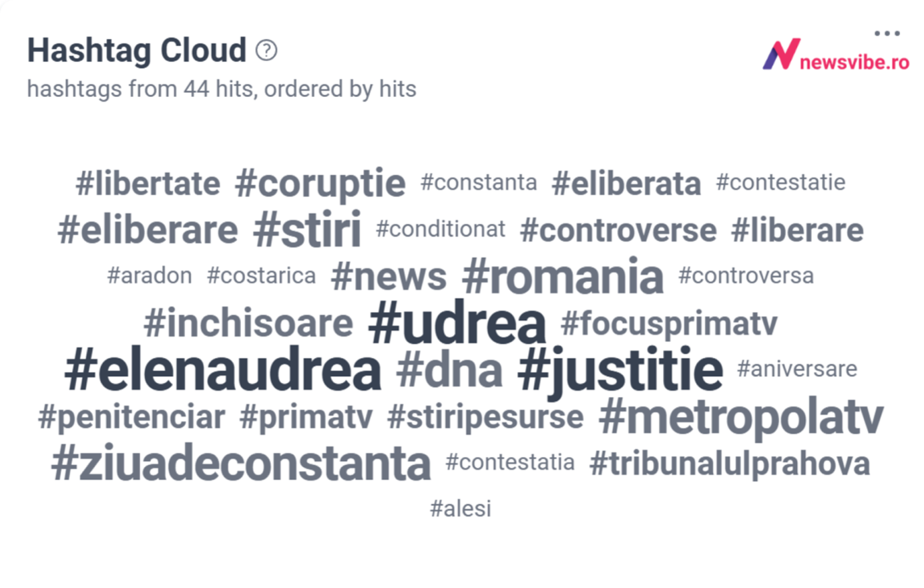Open the three-dot options menu
Viewport: 924px width, 588px height.
pos(887,33)
